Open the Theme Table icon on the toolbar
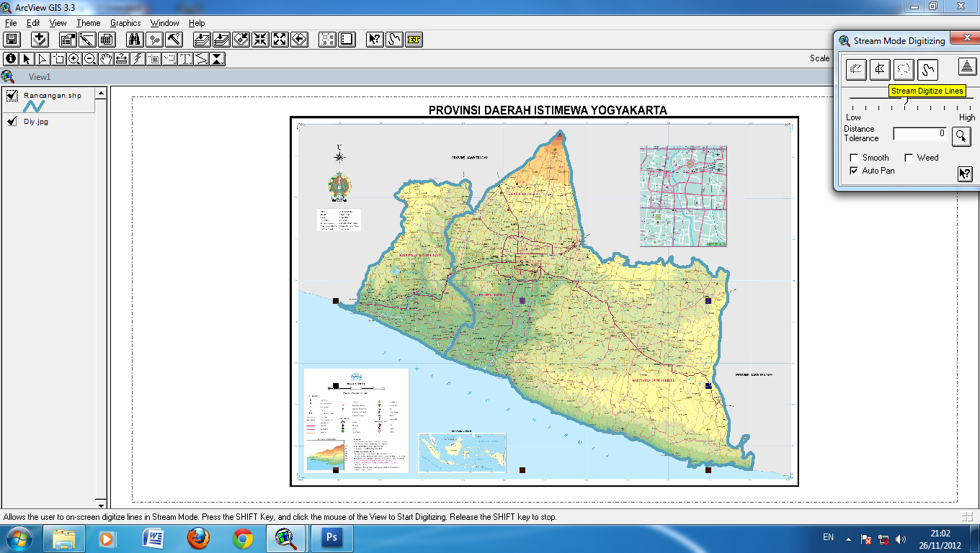 107,40
